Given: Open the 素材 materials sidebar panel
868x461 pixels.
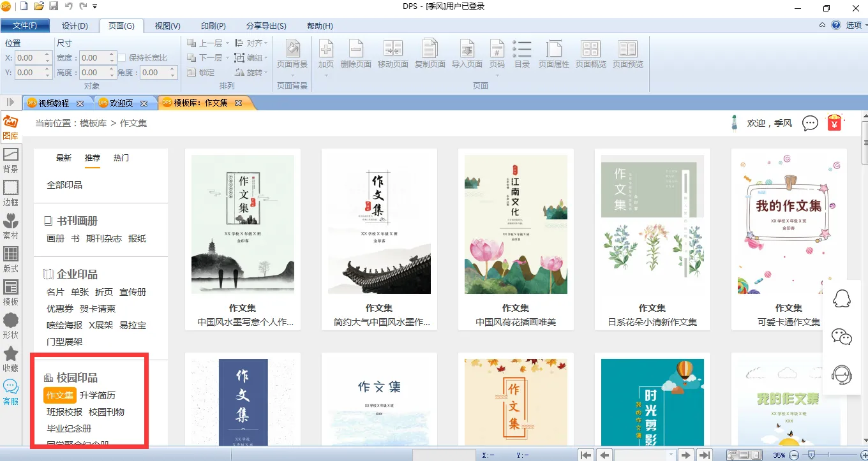Looking at the screenshot, I should click(x=10, y=226).
